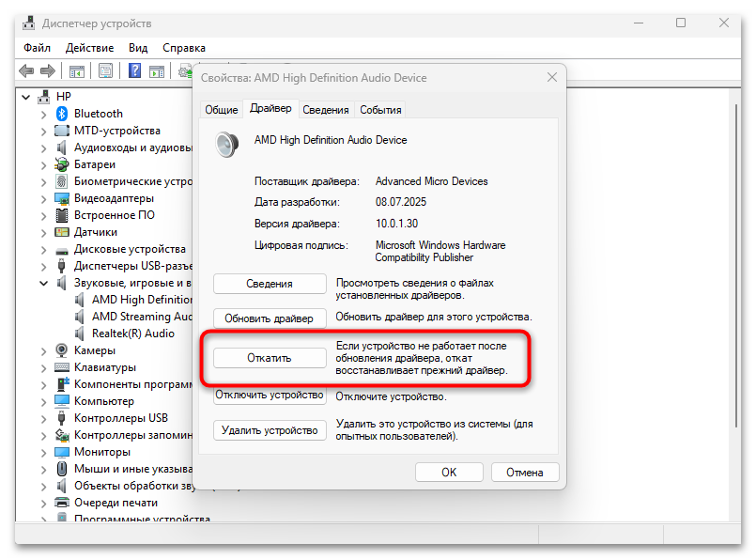The height and width of the screenshot is (559, 756).
Task: Click the Мыши и иные указывающие mouse icon
Action: click(x=62, y=468)
